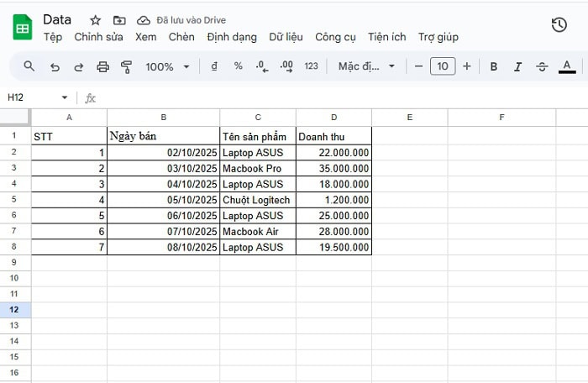Image resolution: width=588 pixels, height=383 pixels.
Task: Toggle bold formatting
Action: pyautogui.click(x=494, y=66)
